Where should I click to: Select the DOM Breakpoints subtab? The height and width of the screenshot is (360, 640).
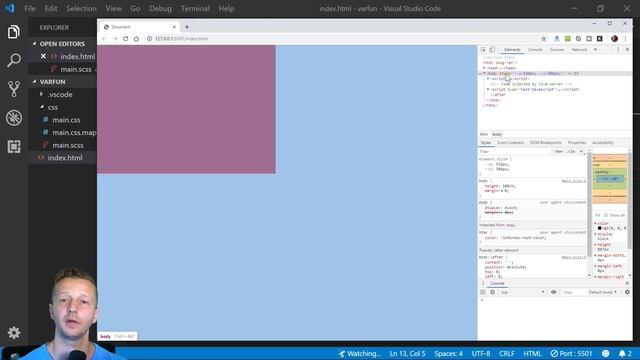(546, 142)
